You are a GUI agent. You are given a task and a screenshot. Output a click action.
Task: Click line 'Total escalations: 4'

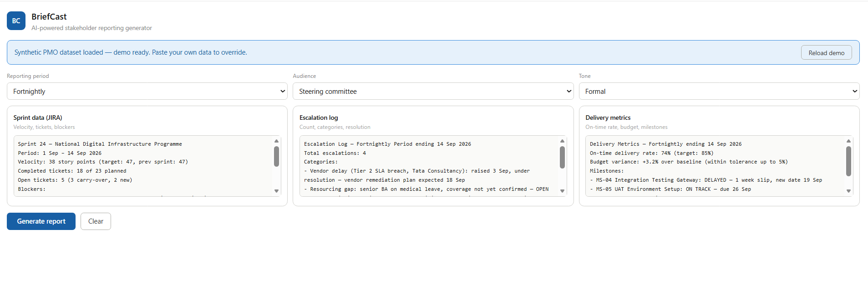pyautogui.click(x=335, y=153)
